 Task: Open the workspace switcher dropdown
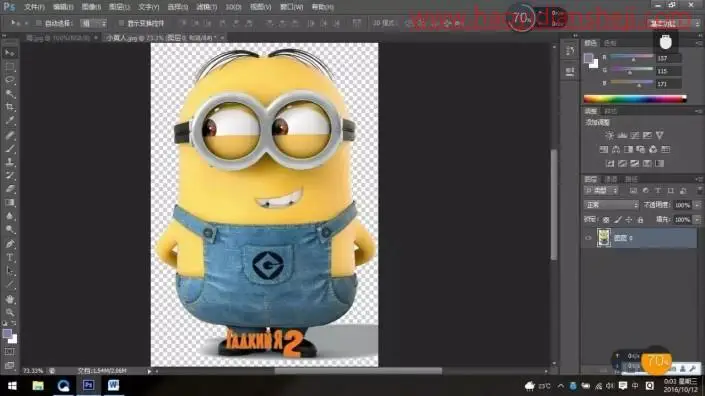coord(674,23)
